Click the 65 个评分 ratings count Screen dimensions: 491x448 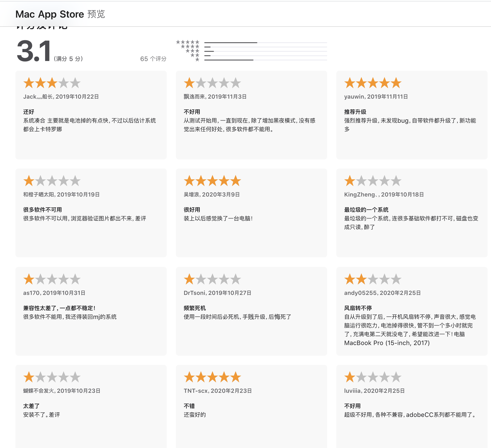tap(153, 59)
